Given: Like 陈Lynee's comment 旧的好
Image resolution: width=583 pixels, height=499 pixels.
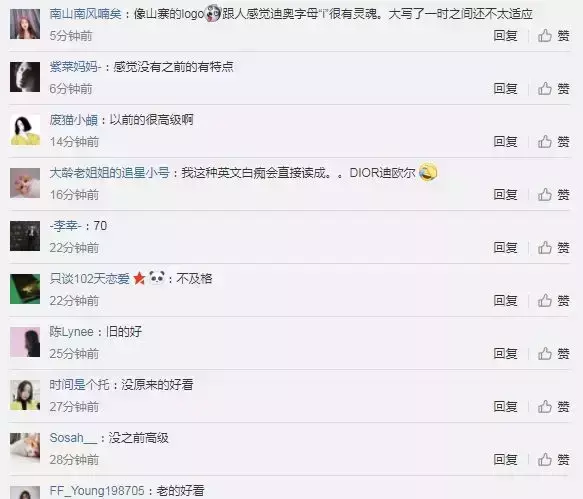Looking at the screenshot, I should 553,354.
